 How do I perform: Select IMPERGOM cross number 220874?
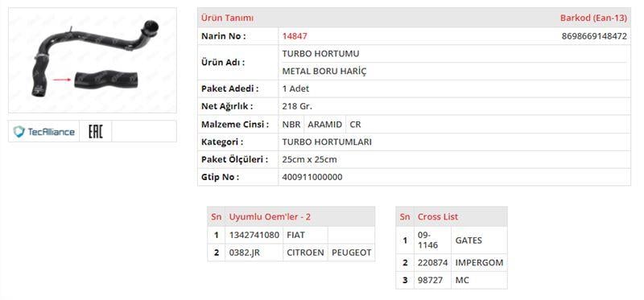[x=432, y=263]
